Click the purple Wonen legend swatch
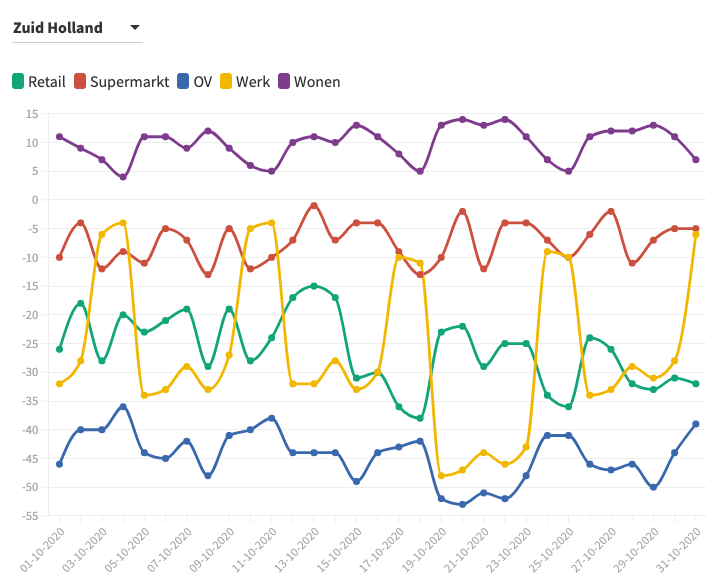Viewport: 725px width, 575px height. [x=284, y=82]
